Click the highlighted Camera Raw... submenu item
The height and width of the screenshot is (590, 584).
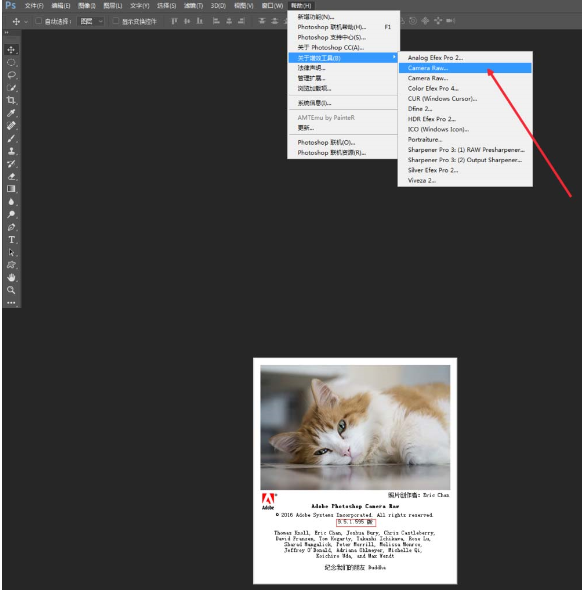coord(465,68)
